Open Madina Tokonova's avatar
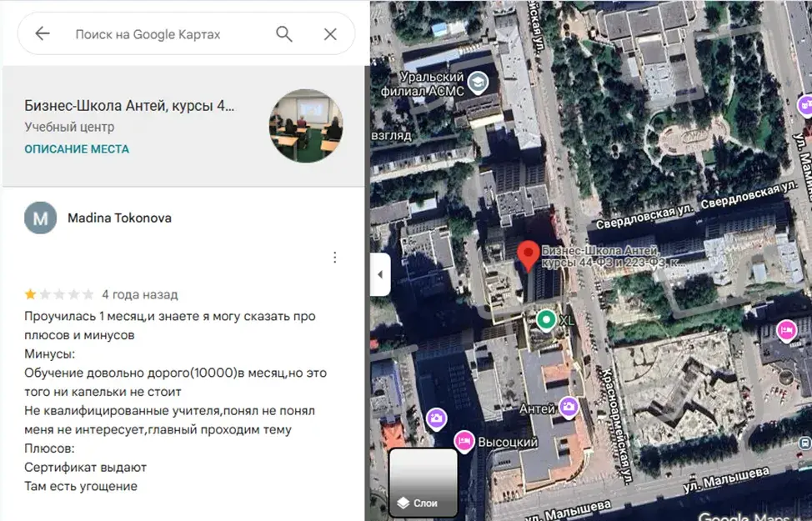Screen dimensions: 812x521 [x=40, y=218]
